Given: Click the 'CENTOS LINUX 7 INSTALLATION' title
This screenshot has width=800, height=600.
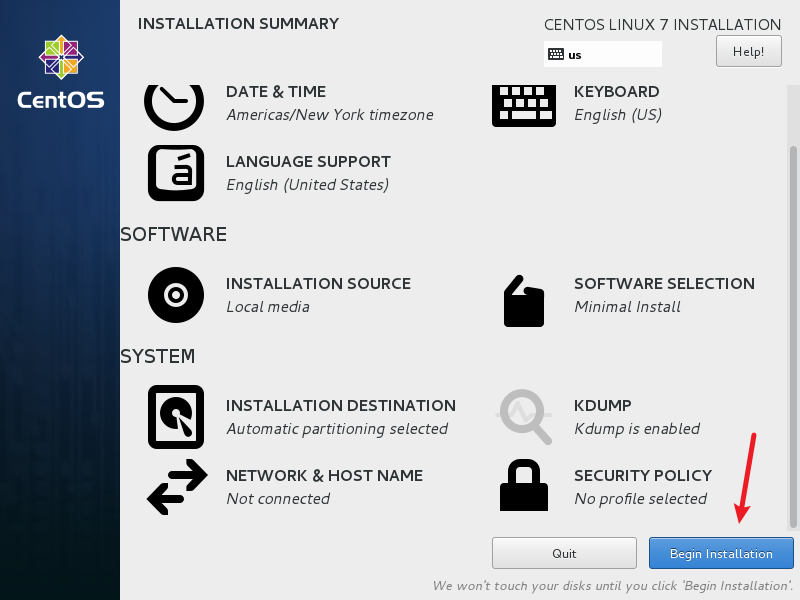Looking at the screenshot, I should pos(662,24).
